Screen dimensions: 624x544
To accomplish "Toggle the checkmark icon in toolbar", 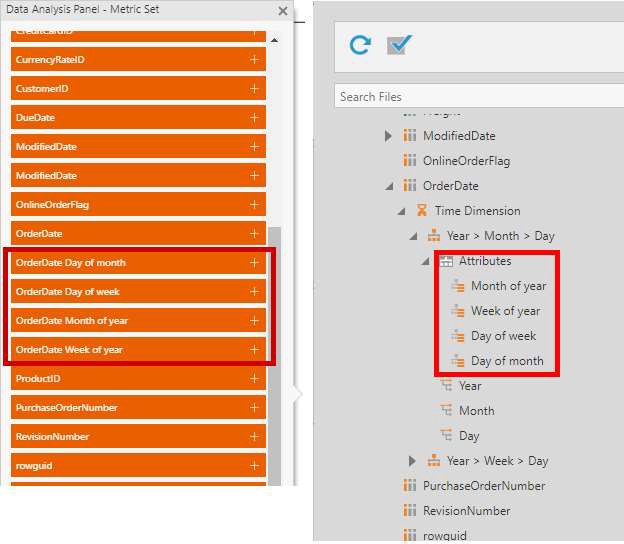I will click(399, 45).
